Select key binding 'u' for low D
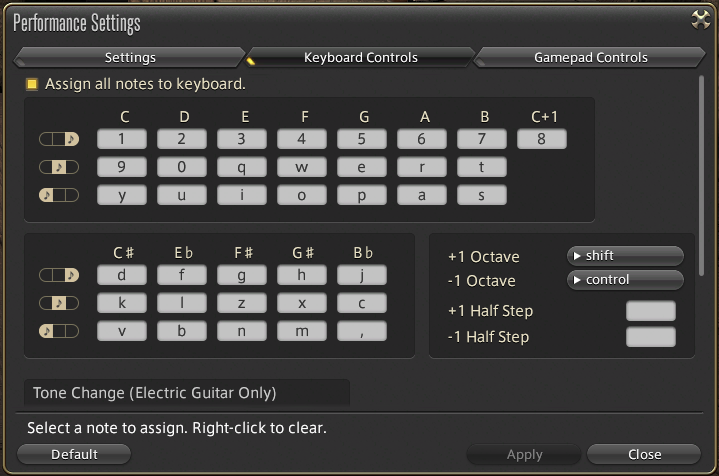Screen dimensions: 719x476 tap(182, 195)
